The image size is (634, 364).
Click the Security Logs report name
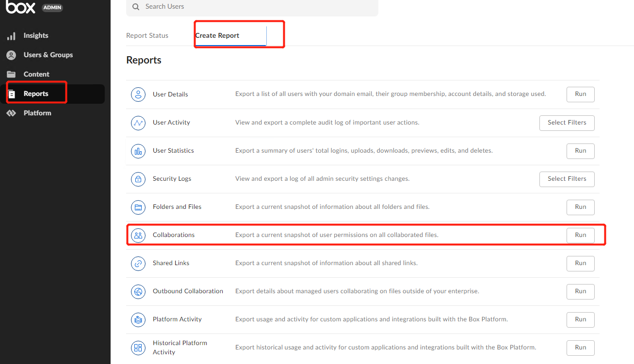click(x=172, y=179)
